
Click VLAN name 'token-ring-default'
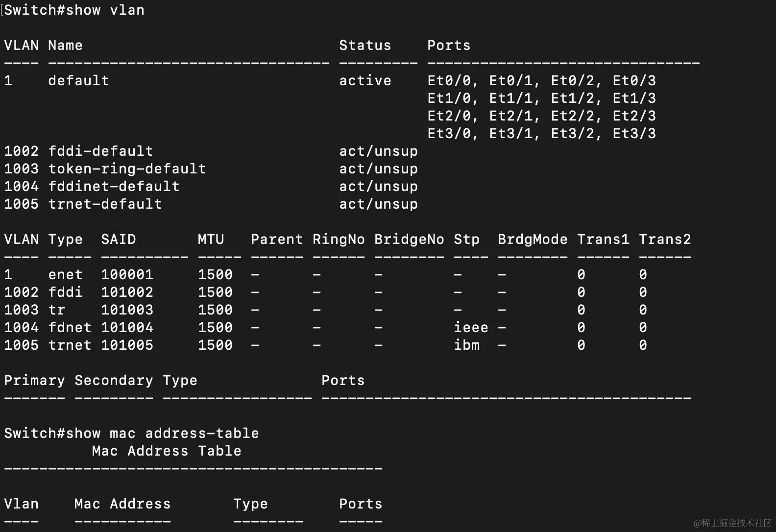[x=127, y=169]
